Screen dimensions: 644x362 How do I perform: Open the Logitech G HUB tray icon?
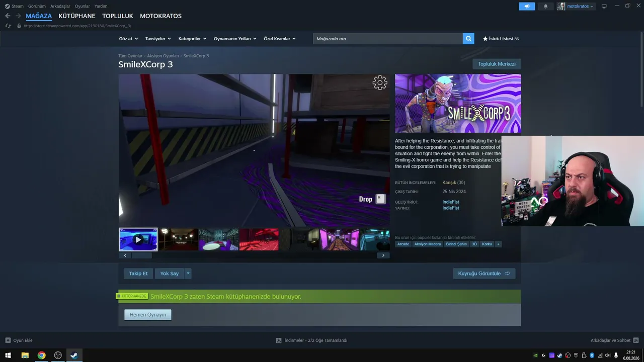point(543,355)
